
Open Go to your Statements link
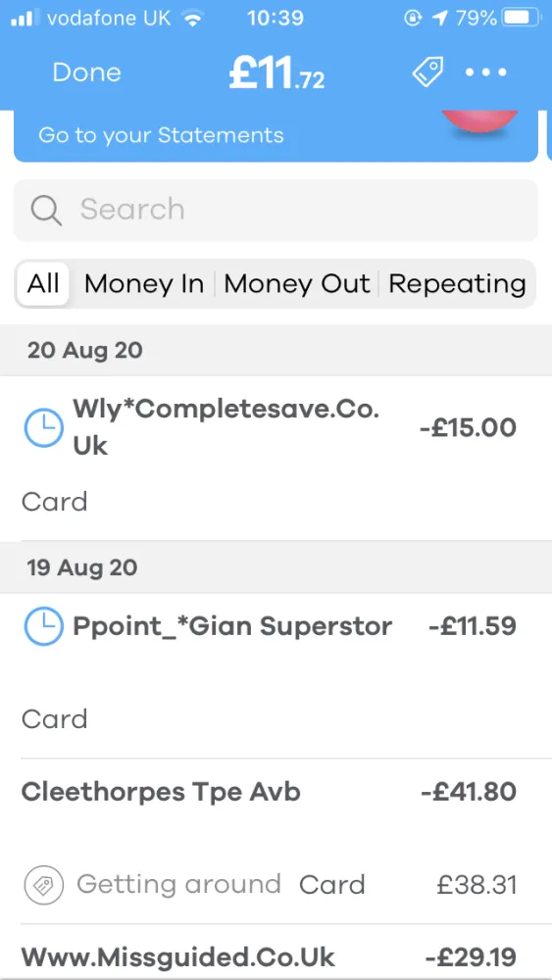pyautogui.click(x=161, y=135)
